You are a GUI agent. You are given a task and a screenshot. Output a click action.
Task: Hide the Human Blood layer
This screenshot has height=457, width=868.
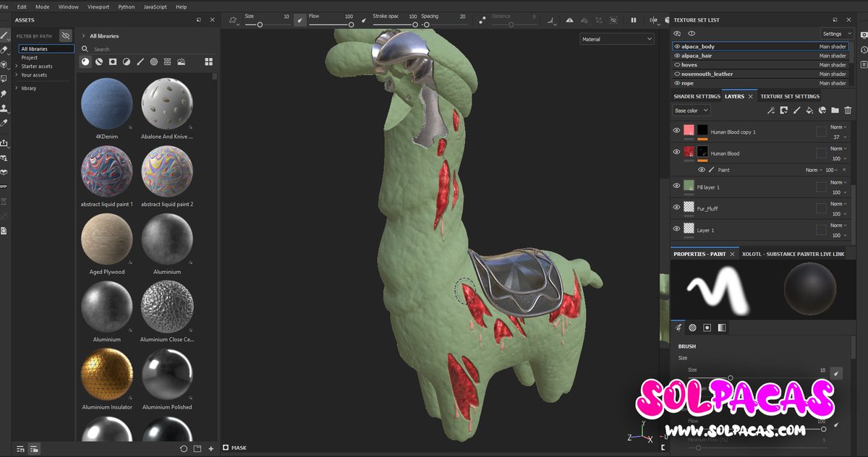(676, 152)
